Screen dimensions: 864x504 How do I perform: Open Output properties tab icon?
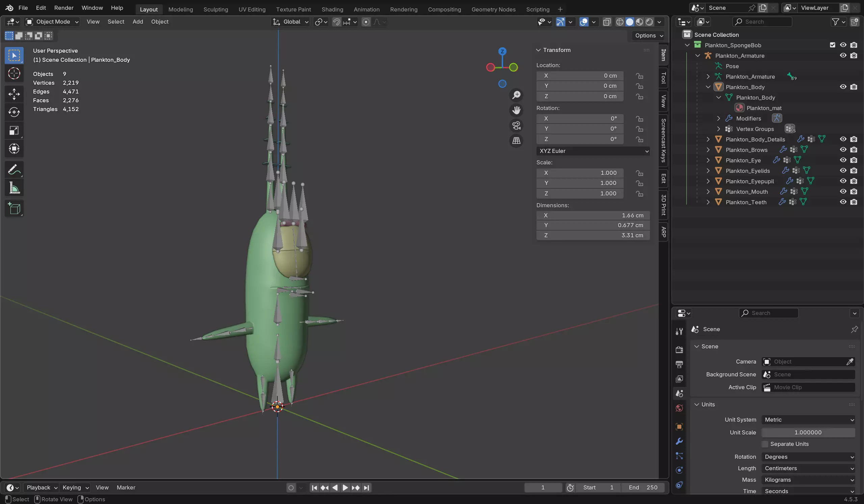pyautogui.click(x=679, y=364)
